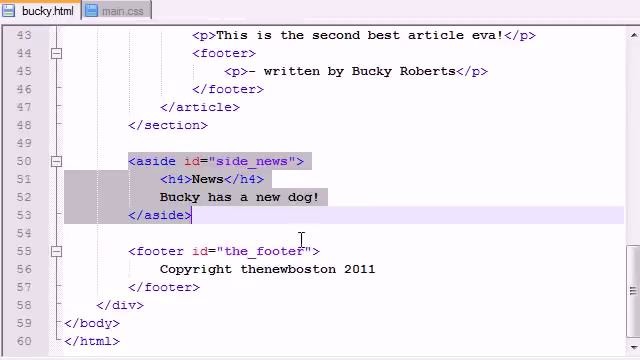Click the opening <footer> tag on line 44
Viewport: 640px width, 360px height.
(x=224, y=53)
